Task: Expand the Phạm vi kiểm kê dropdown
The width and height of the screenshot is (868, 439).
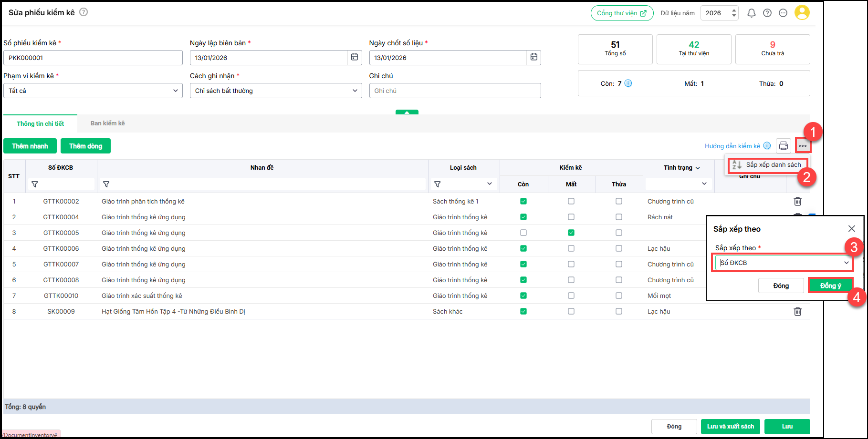Action: tap(93, 91)
